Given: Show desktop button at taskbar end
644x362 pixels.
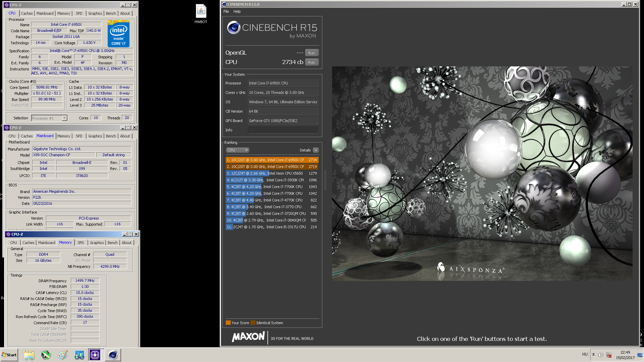Looking at the screenshot, I should [640, 355].
